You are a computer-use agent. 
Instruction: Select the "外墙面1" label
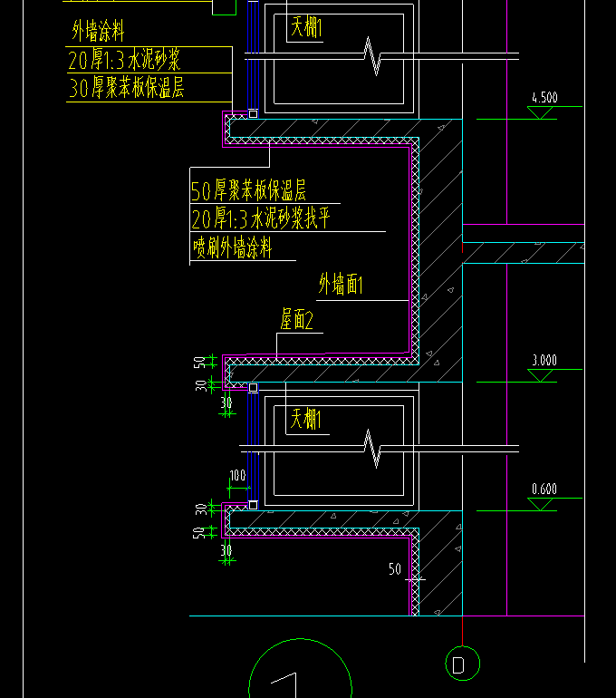(x=341, y=284)
